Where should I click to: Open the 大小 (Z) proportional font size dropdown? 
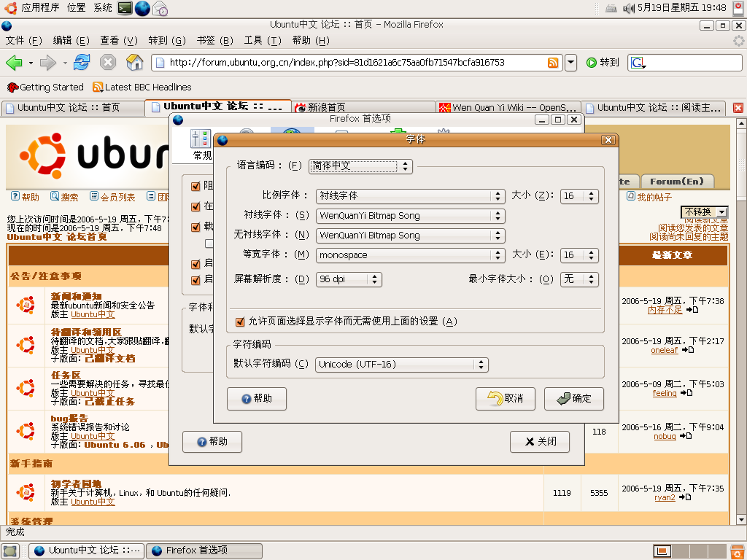[x=579, y=196]
